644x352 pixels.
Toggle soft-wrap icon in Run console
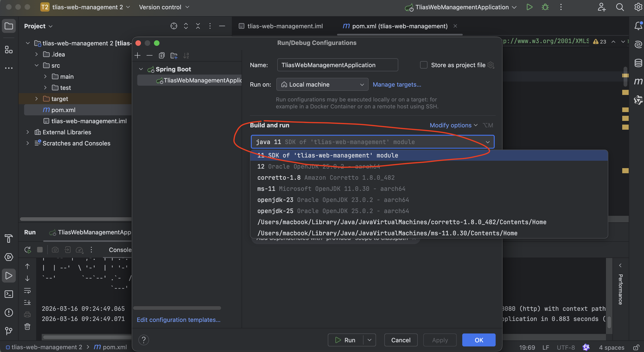27,291
